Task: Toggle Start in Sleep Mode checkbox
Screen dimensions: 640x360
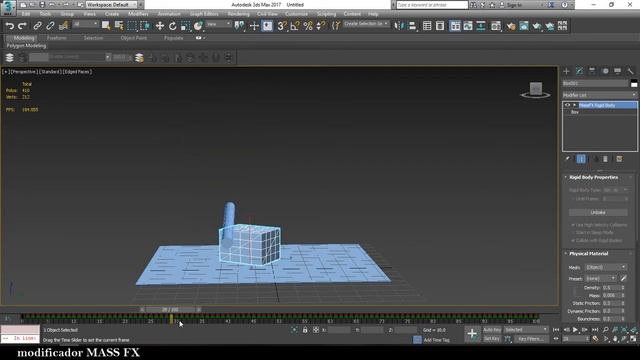Action: point(573,233)
